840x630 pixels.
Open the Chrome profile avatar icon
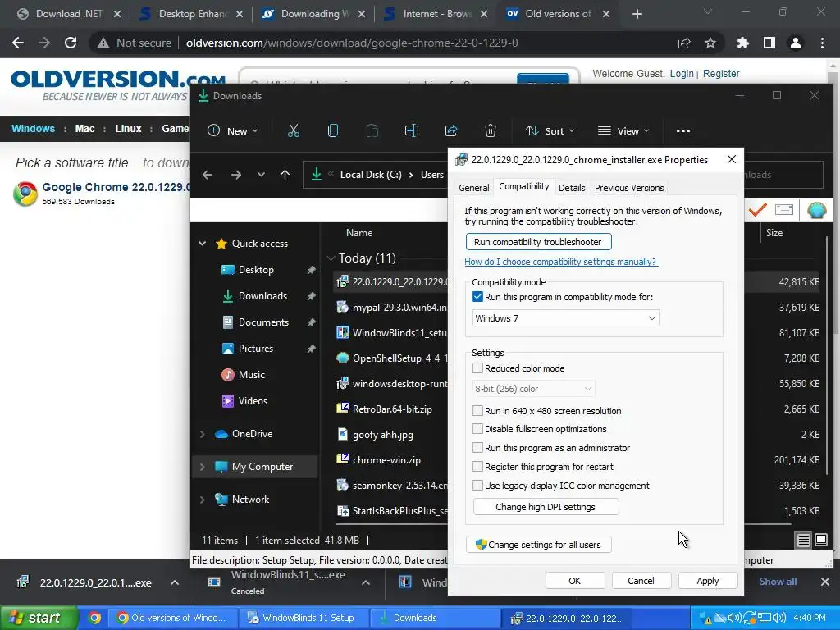(796, 43)
